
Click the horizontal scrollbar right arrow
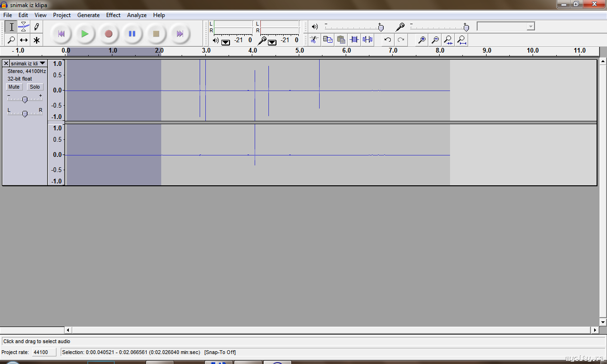pyautogui.click(x=595, y=330)
